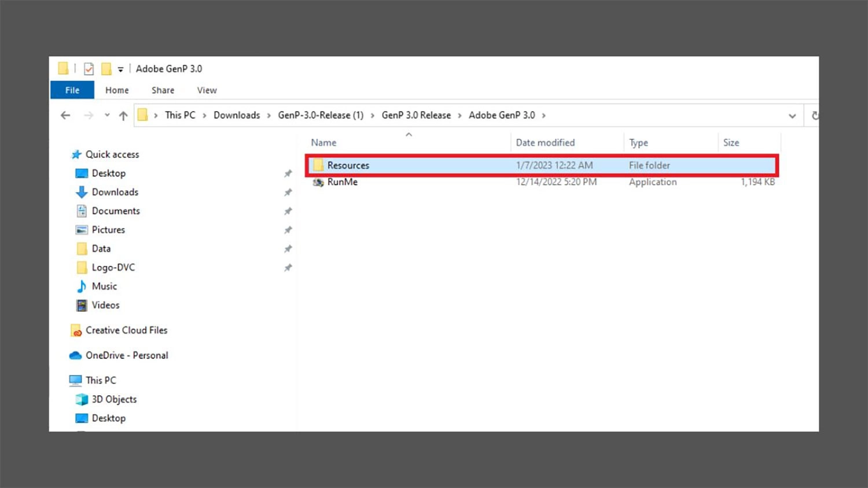868x488 pixels.
Task: Click the Back navigation arrow
Action: coord(65,116)
